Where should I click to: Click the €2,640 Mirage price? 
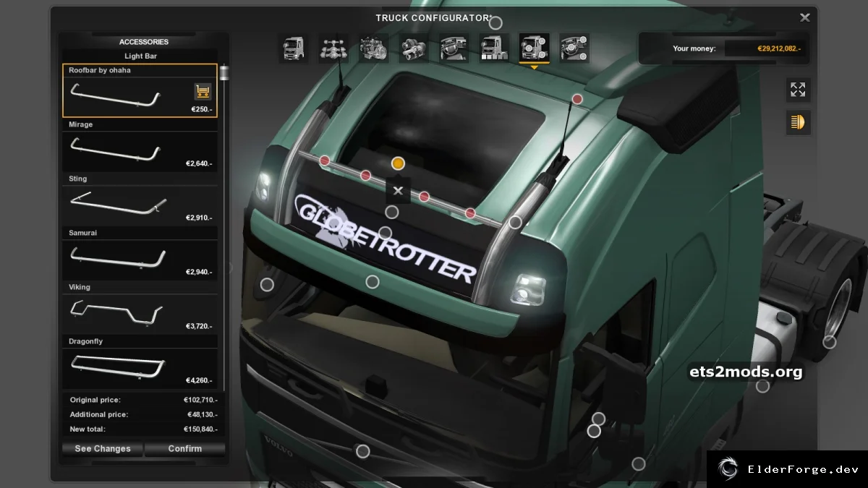pyautogui.click(x=199, y=163)
